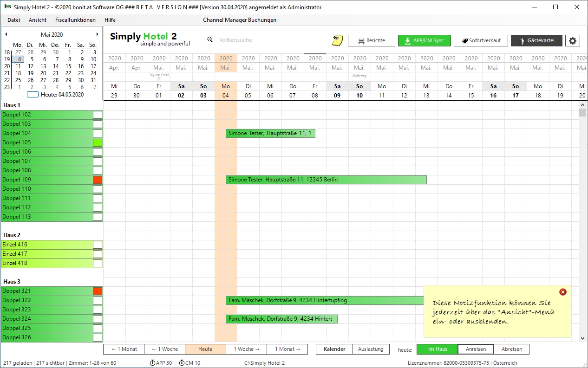The width and height of the screenshot is (588, 368).
Task: Open the Datei menu
Action: pyautogui.click(x=14, y=20)
